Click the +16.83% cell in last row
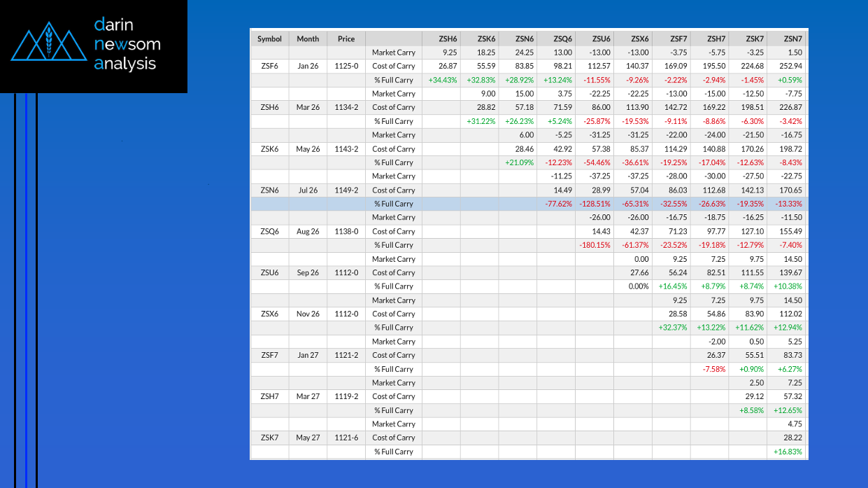 pyautogui.click(x=788, y=452)
